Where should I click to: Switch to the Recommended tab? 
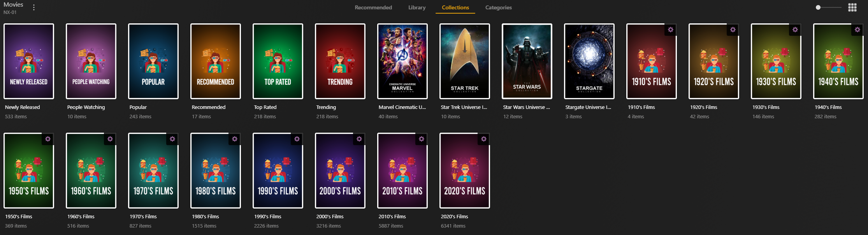pos(373,8)
